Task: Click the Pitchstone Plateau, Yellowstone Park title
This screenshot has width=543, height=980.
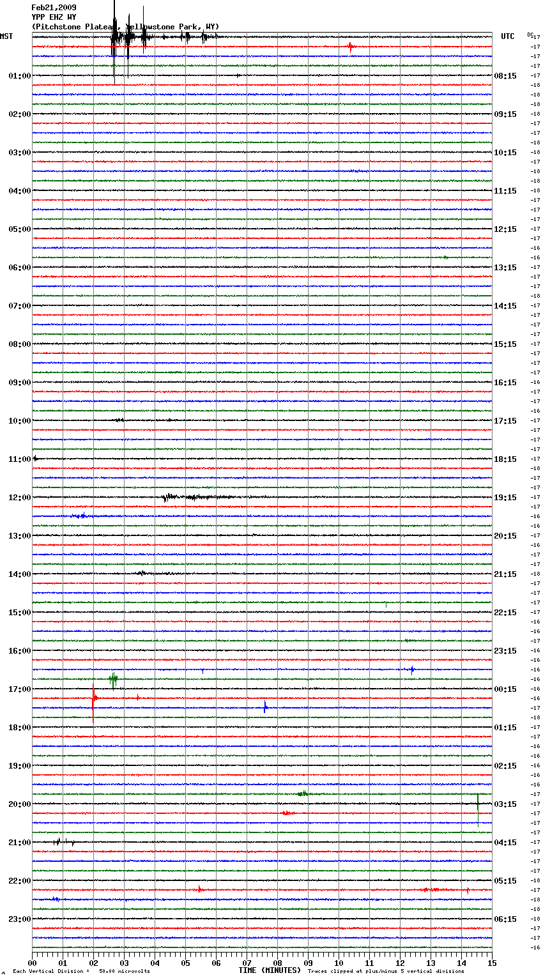Action: click(x=125, y=27)
